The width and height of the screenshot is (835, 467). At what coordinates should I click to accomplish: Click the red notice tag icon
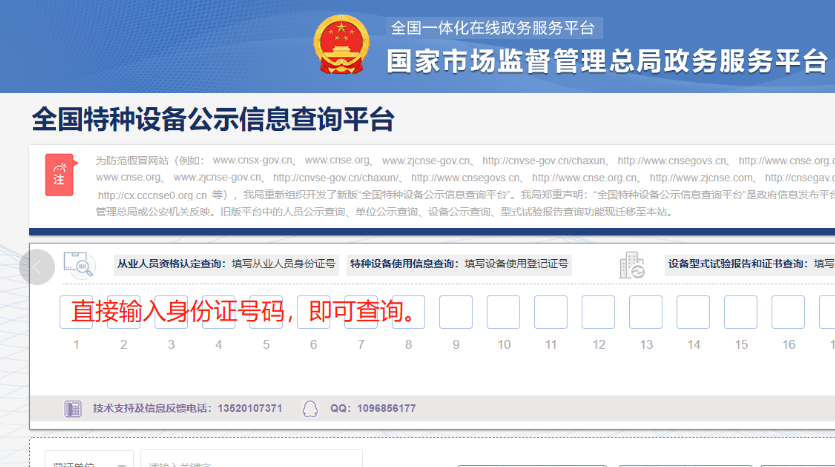(59, 176)
